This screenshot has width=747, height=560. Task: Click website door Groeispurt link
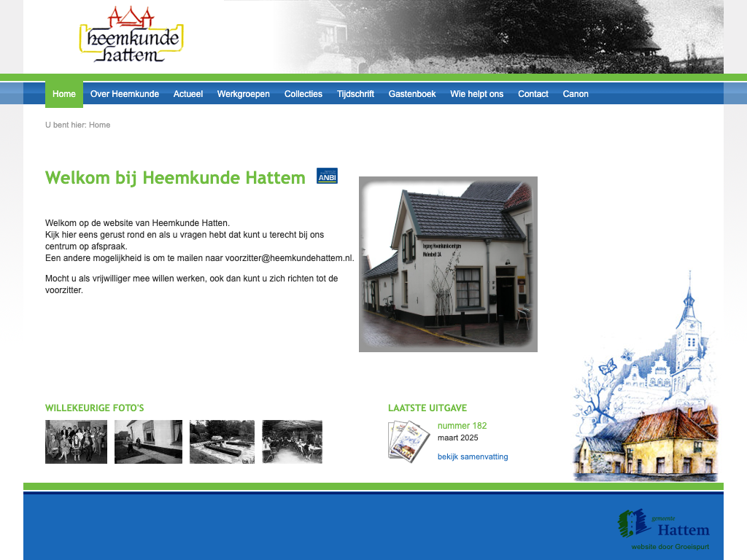(670, 547)
